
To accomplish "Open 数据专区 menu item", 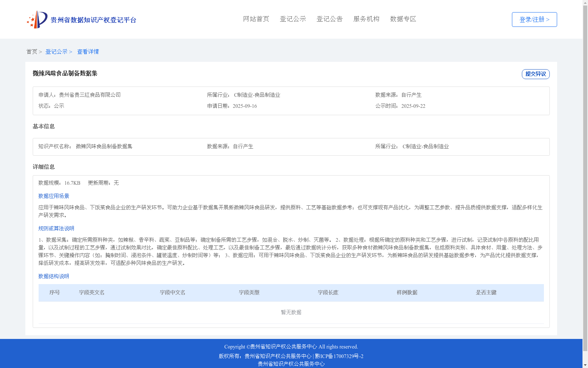I will (403, 19).
